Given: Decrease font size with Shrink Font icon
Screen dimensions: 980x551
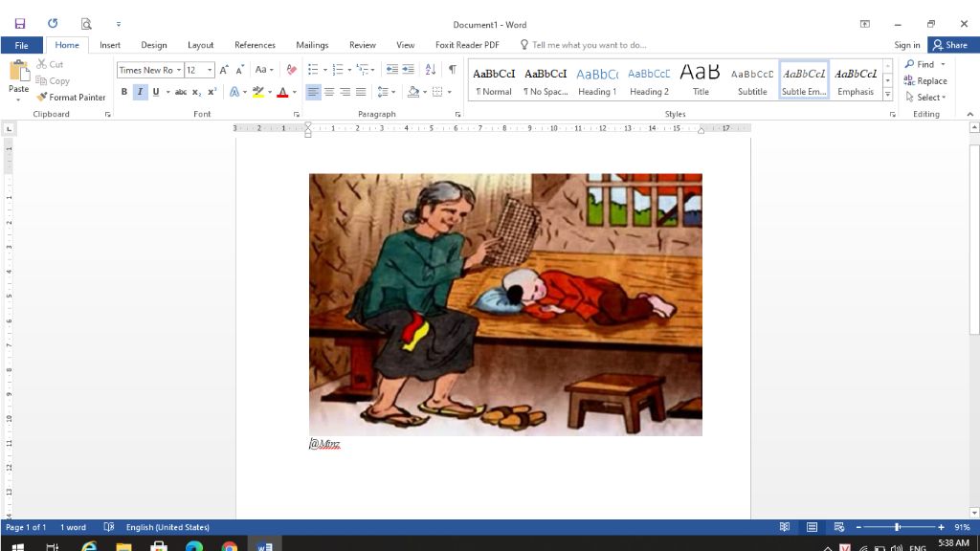Looking at the screenshot, I should [240, 70].
